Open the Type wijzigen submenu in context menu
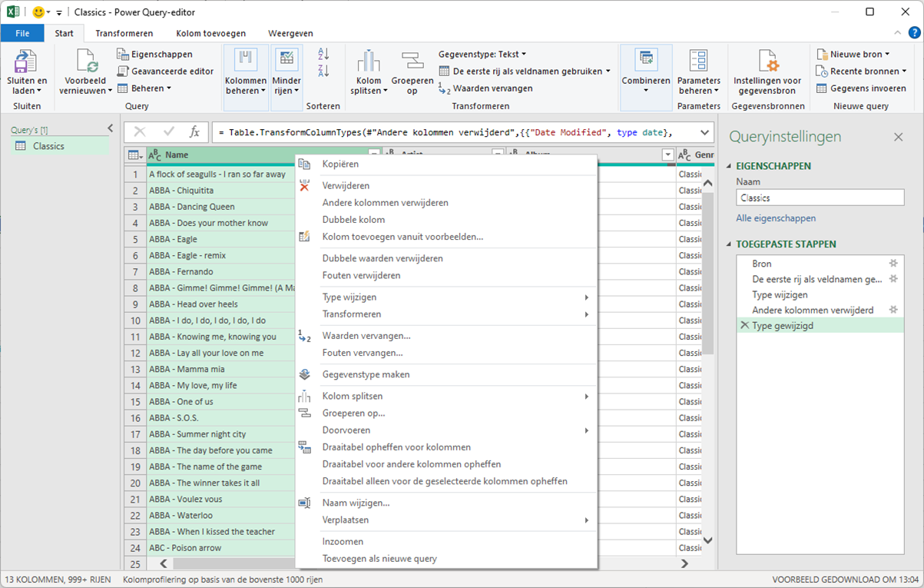 446,297
